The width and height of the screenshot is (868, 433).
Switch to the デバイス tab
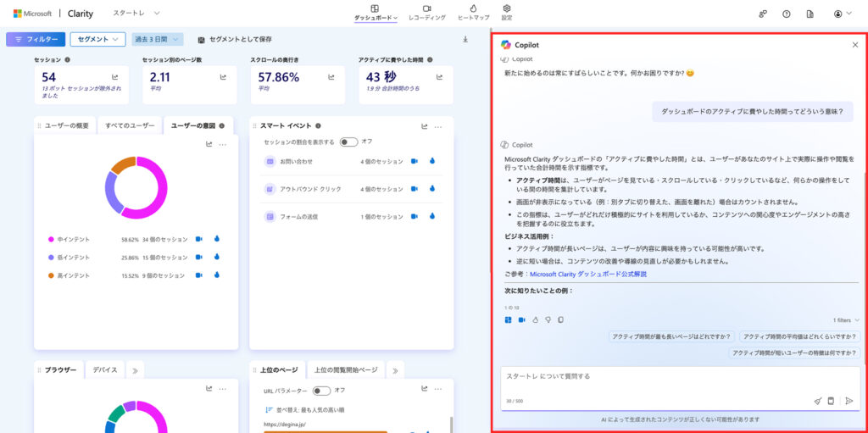pos(105,370)
